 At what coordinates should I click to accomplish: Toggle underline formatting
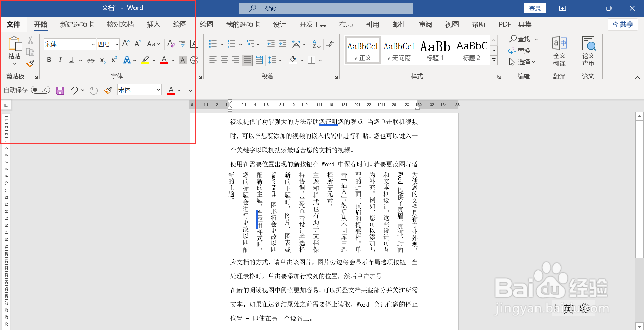point(71,60)
